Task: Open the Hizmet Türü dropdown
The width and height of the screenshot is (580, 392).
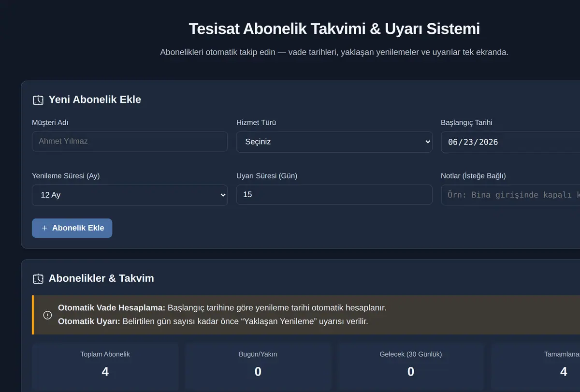Action: [334, 142]
